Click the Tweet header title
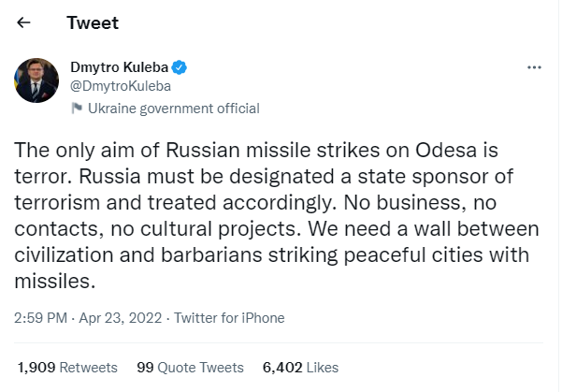This screenshot has height=392, width=562. pyautogui.click(x=93, y=23)
